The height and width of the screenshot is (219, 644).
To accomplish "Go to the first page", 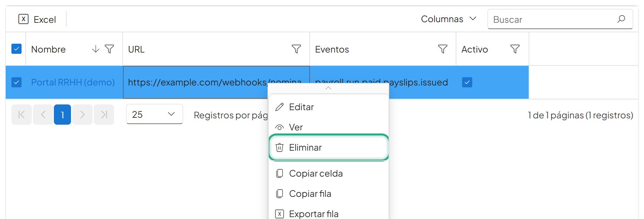I will [x=22, y=115].
